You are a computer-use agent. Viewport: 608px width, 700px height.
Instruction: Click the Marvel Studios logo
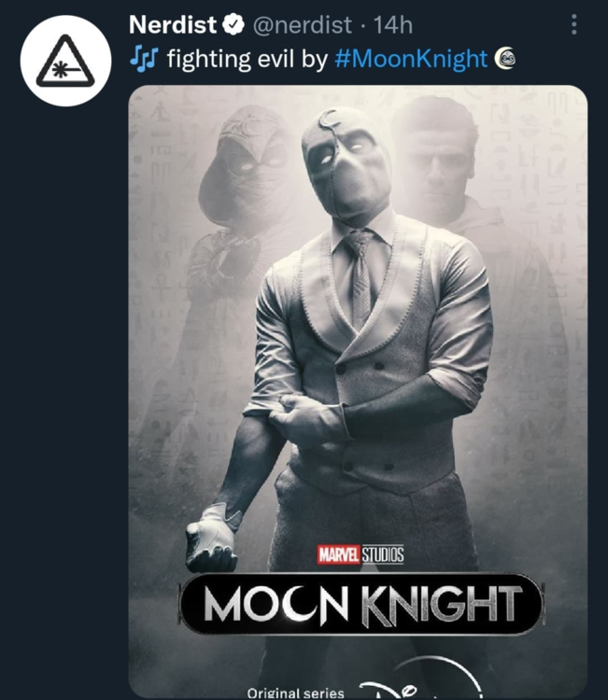point(361,555)
